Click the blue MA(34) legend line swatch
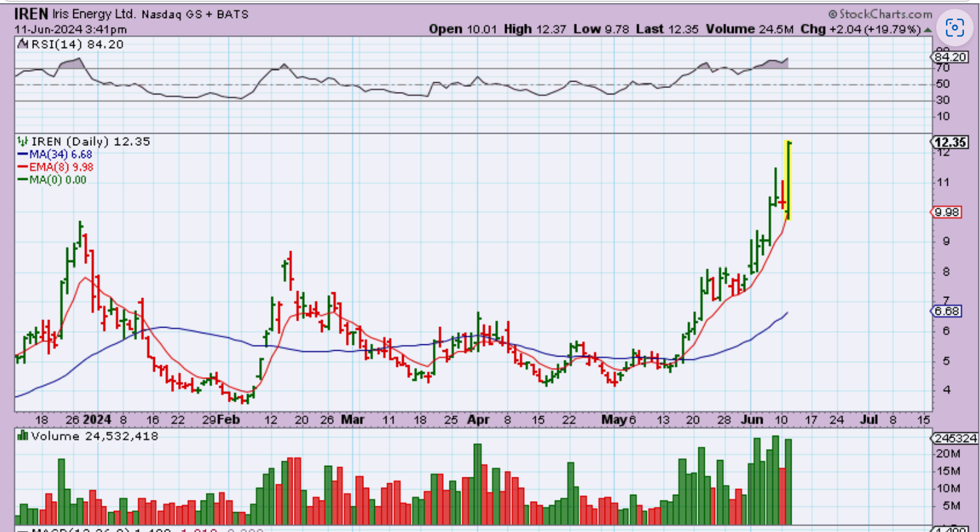 [x=23, y=155]
